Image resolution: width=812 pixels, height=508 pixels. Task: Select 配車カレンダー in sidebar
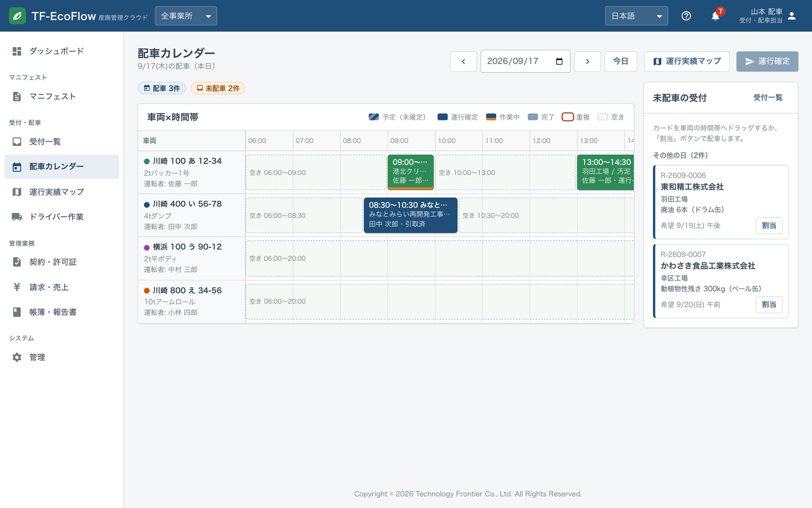62,167
